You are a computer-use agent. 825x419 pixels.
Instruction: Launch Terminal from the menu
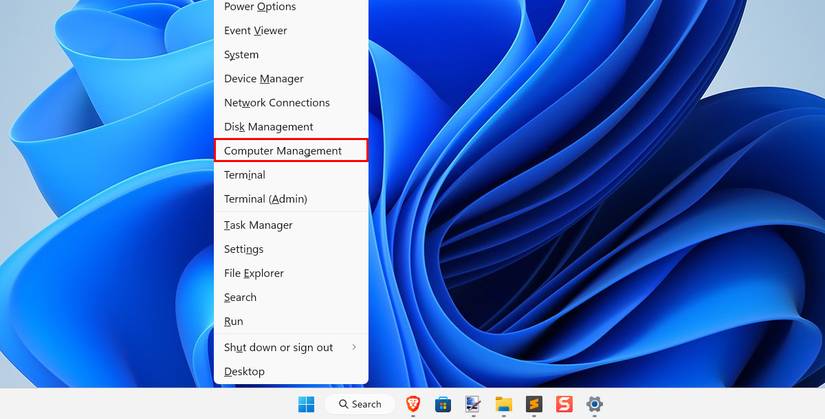[291, 175]
